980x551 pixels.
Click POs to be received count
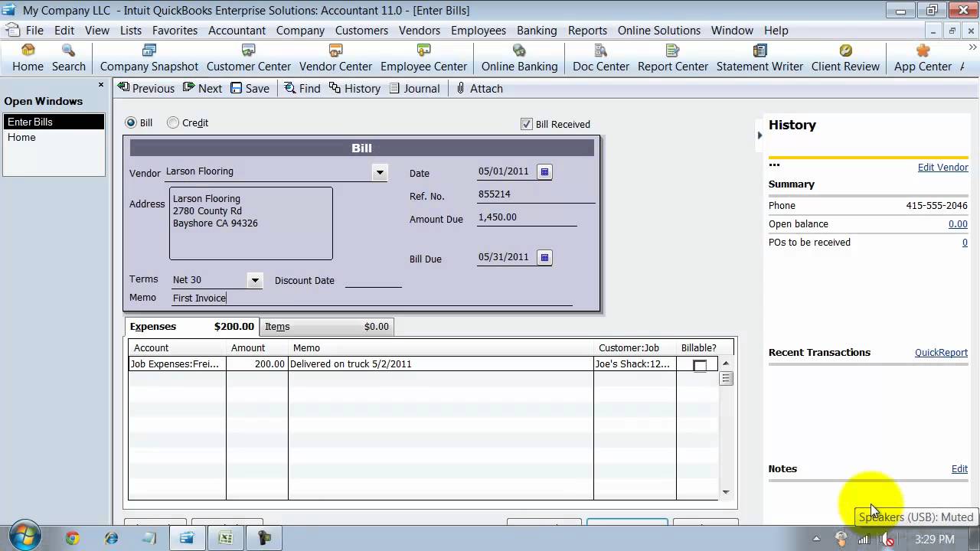tap(965, 243)
